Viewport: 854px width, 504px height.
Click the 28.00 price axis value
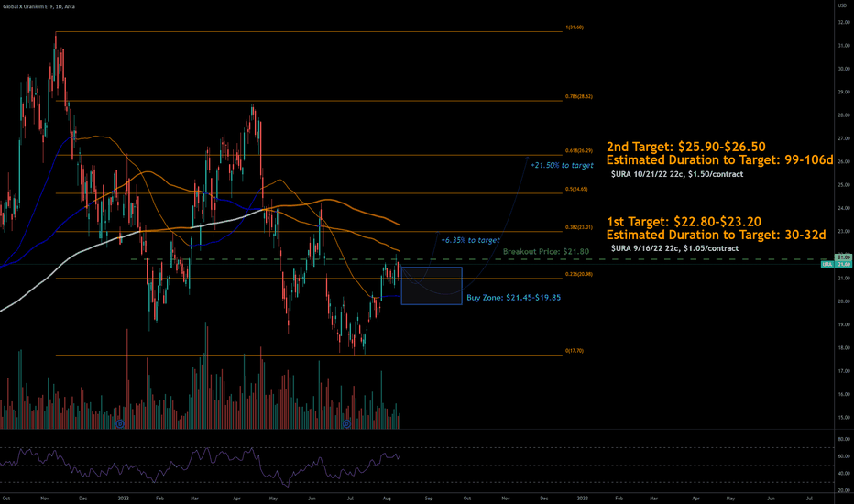[844, 115]
